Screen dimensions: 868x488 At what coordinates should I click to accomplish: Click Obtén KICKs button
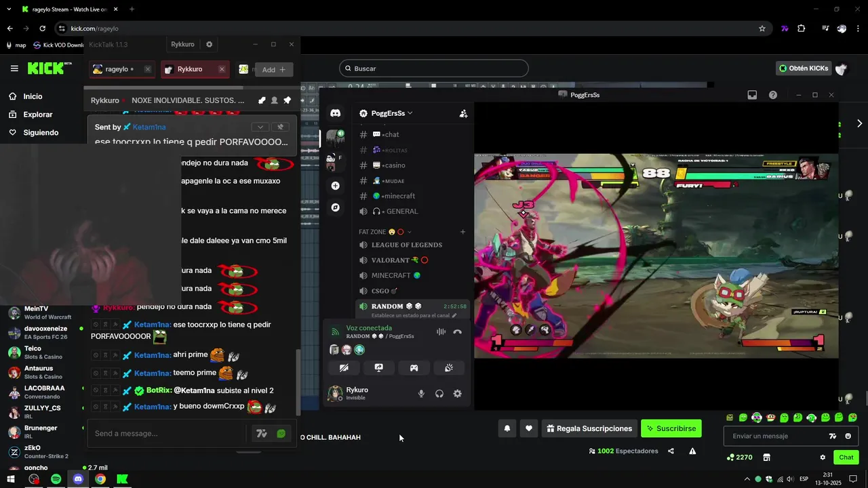point(804,68)
